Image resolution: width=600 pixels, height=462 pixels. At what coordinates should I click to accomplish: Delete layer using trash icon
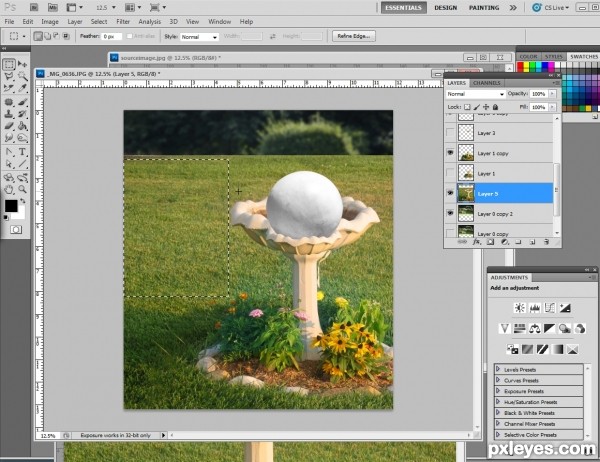(x=546, y=242)
